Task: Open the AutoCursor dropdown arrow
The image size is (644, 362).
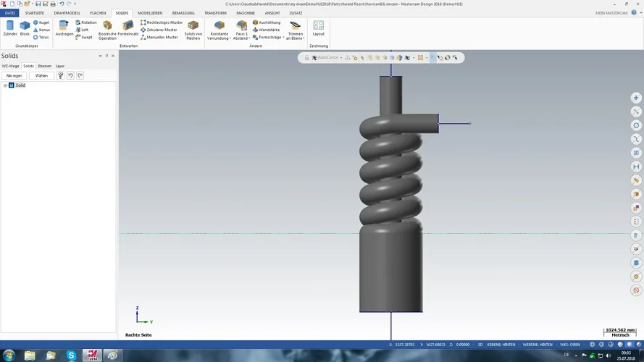Action: [x=341, y=58]
